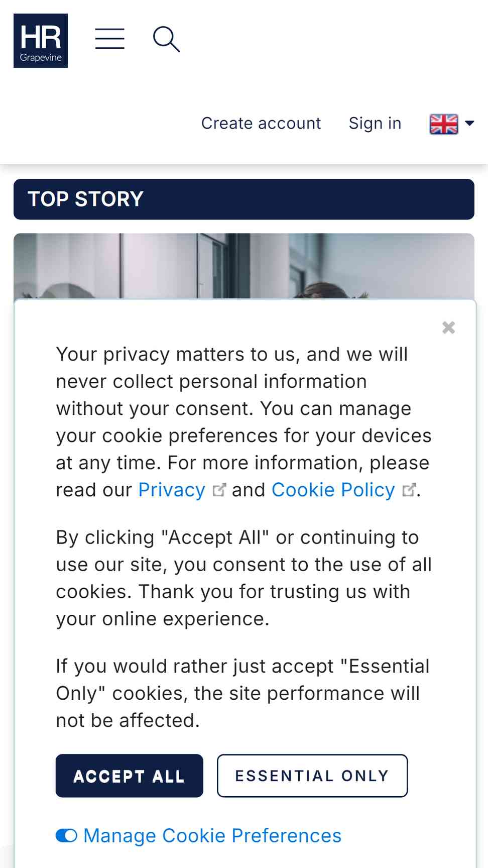Choose the ESSENTIAL ONLY button

(x=312, y=776)
